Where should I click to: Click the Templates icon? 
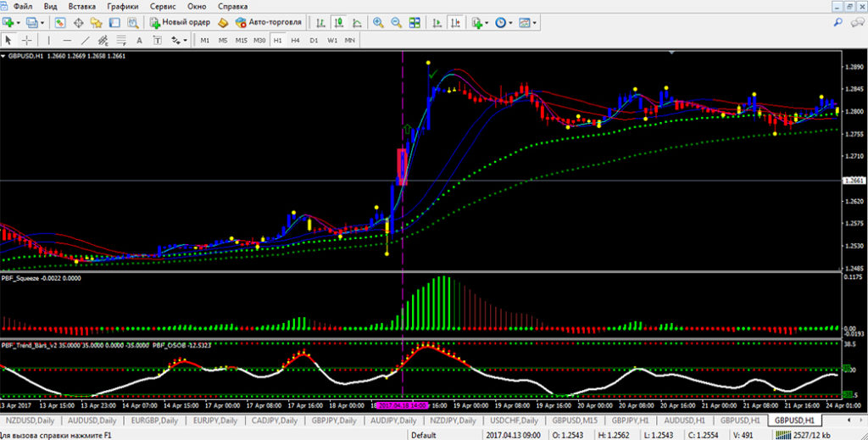pos(524,23)
